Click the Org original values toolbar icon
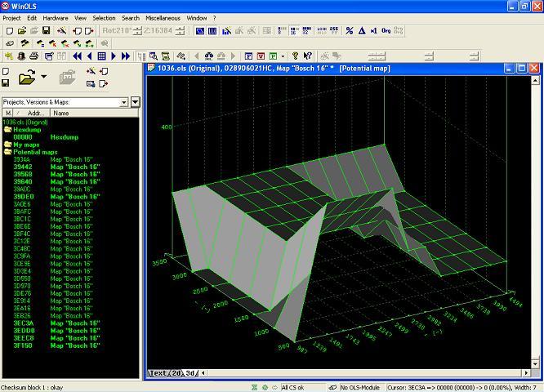This screenshot has width=544, height=392. (386, 30)
